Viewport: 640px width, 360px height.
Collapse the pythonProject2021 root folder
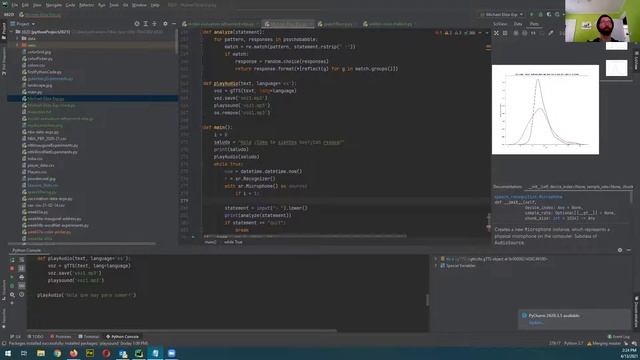pyautogui.click(x=12, y=31)
